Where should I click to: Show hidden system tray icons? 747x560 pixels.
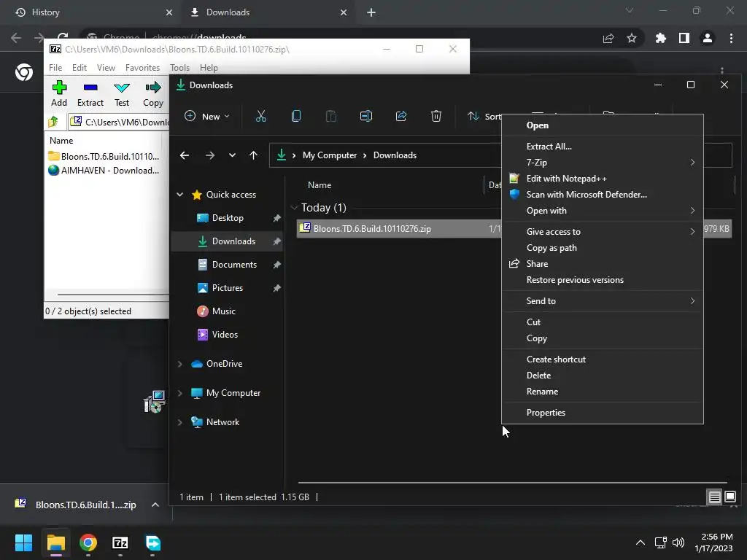pyautogui.click(x=640, y=542)
